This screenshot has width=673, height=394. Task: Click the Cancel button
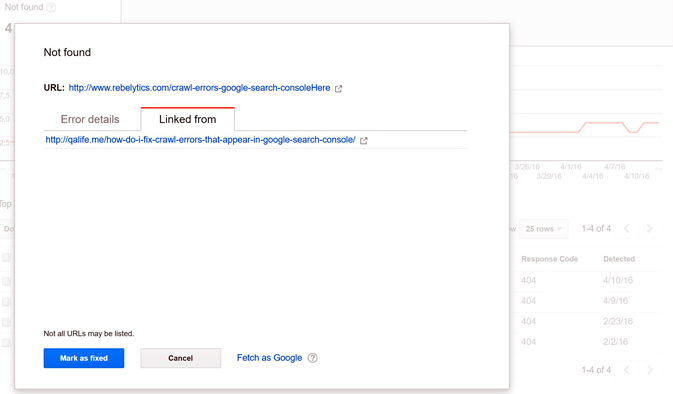[x=181, y=358]
